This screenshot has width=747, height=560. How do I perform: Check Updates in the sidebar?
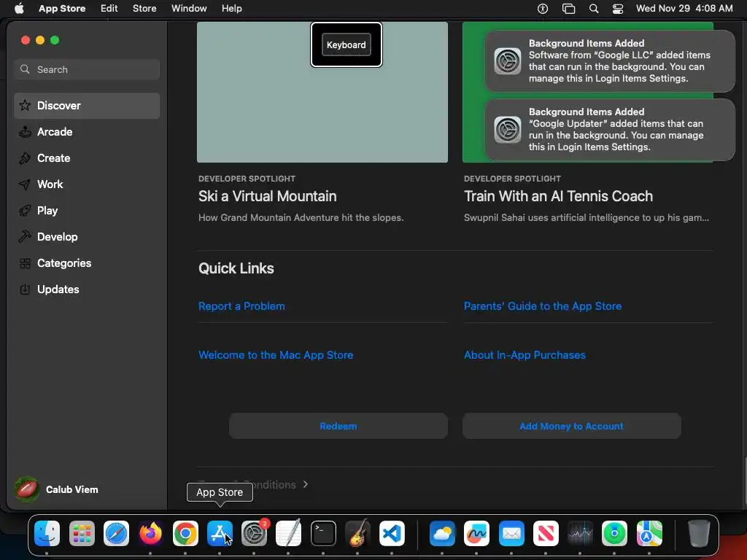[x=87, y=289]
